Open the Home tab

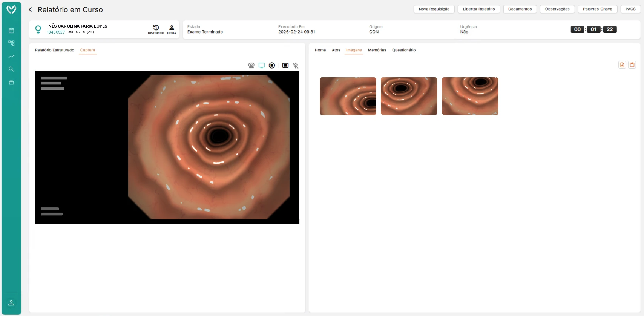pyautogui.click(x=320, y=50)
